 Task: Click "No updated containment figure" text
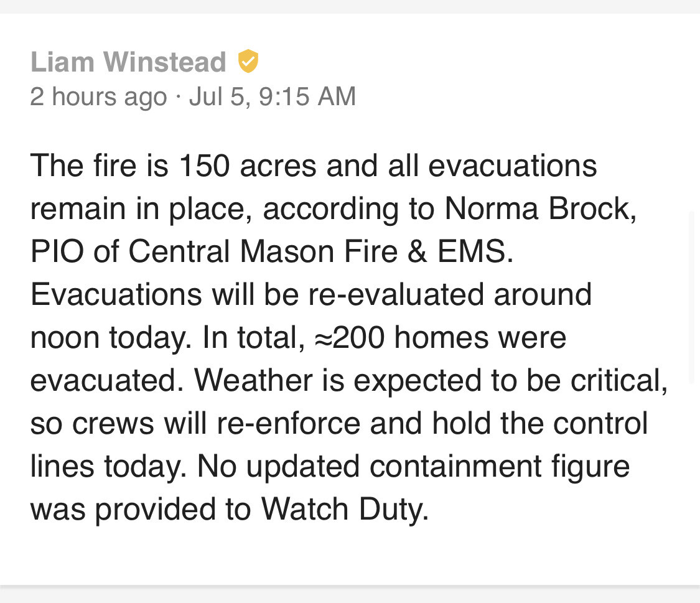tap(413, 466)
